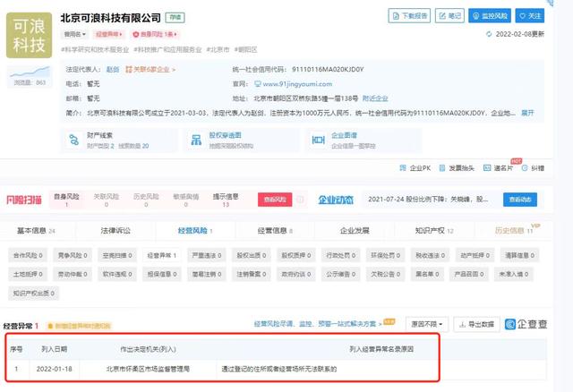The image size is (573, 392).
Task: Switch to the 经营风险 tab
Action: click(x=195, y=231)
